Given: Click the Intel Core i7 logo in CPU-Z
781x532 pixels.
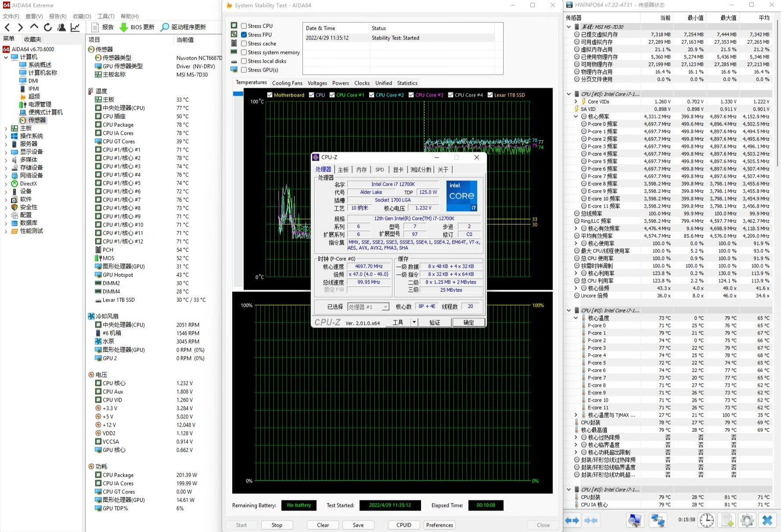Looking at the screenshot, I should [461, 196].
